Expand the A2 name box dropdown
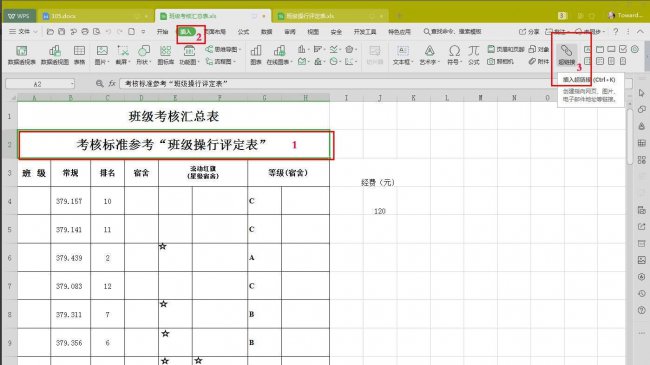The image size is (650, 365). [72, 84]
